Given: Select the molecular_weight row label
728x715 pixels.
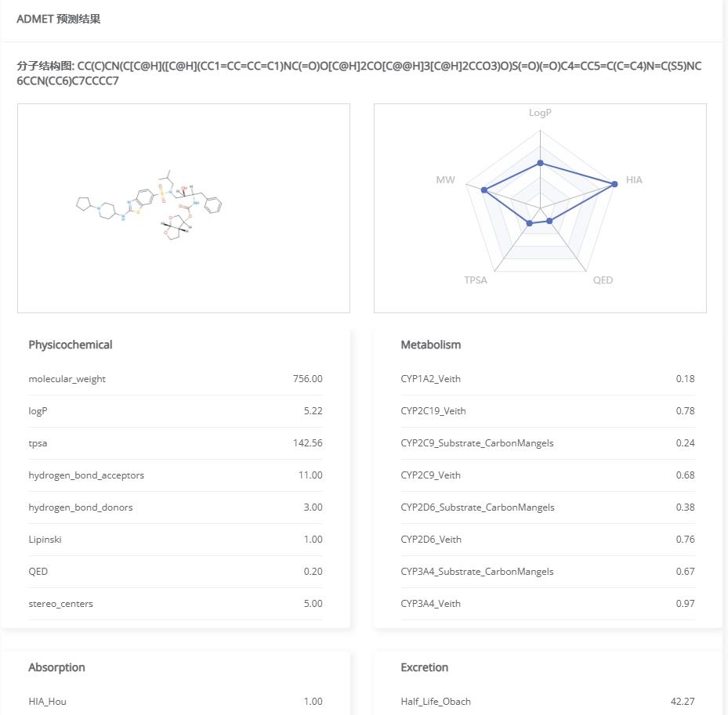Looking at the screenshot, I should [x=67, y=379].
